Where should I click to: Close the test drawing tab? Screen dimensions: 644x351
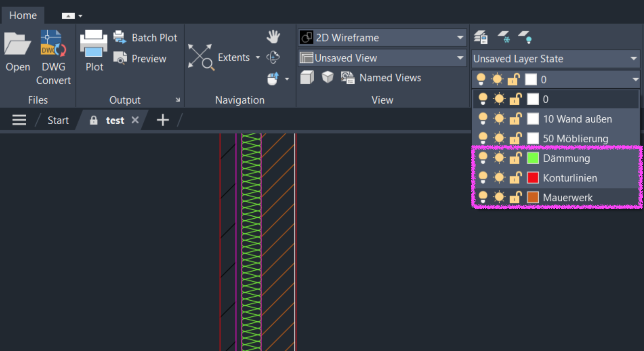pos(135,120)
